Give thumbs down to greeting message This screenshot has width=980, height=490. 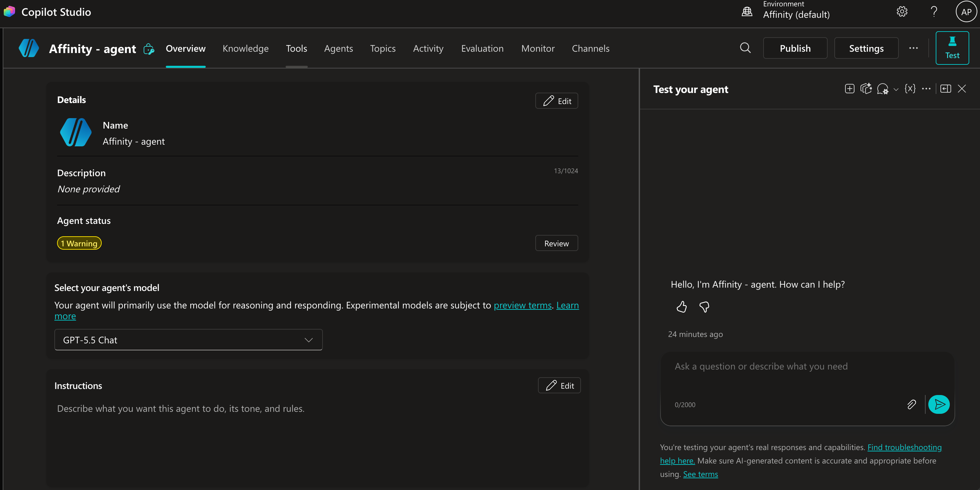point(704,307)
